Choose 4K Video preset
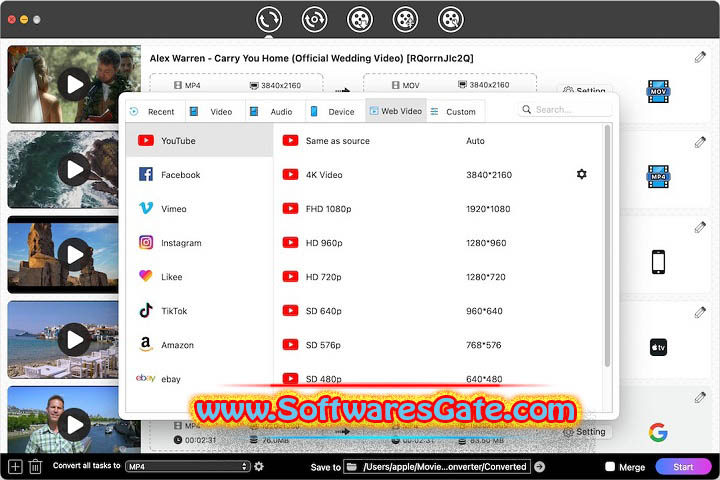The height and width of the screenshot is (480, 720). click(438, 175)
